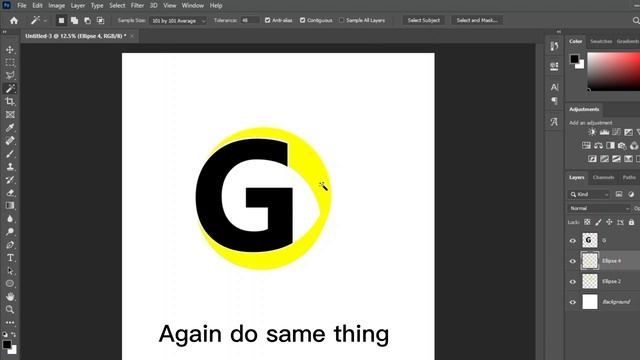Select the Clone Stamp tool

10,167
